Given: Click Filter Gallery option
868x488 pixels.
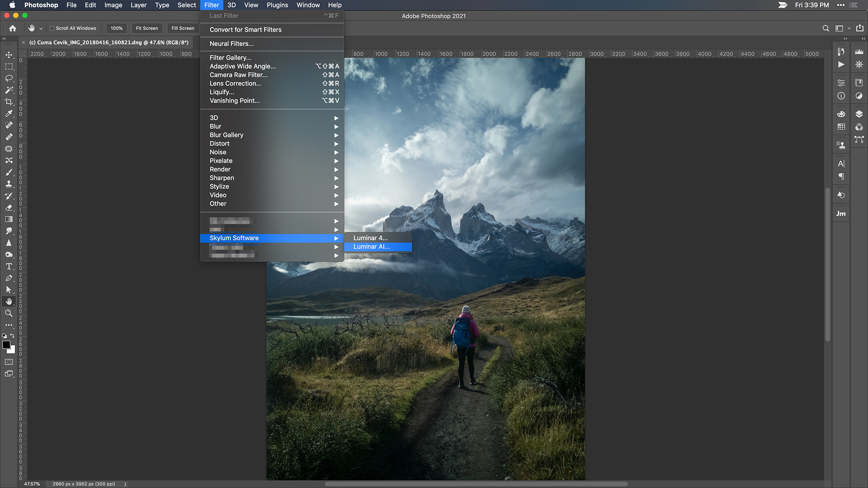Looking at the screenshot, I should click(231, 57).
